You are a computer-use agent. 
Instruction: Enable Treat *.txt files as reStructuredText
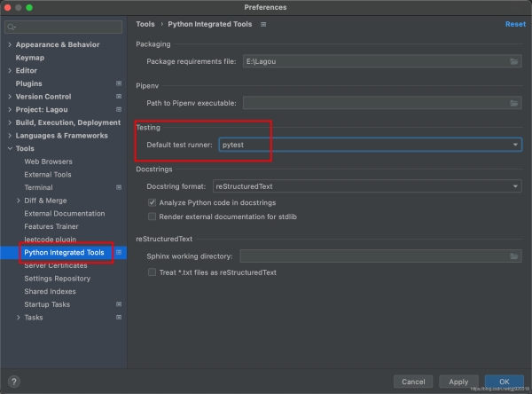click(x=152, y=272)
